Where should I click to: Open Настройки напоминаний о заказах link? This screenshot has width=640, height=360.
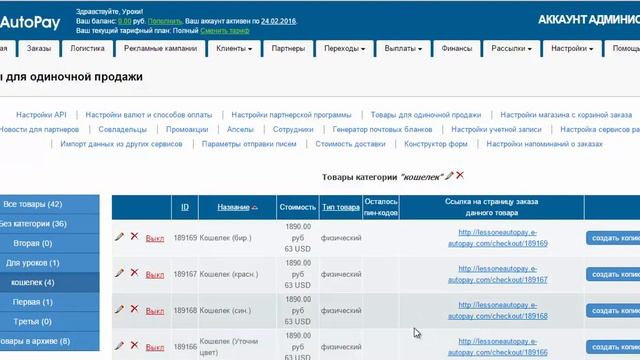click(x=544, y=144)
